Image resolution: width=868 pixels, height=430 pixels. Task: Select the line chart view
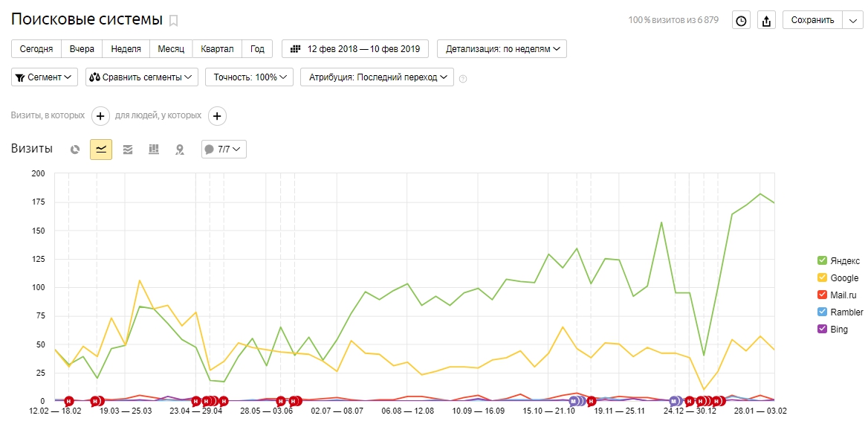101,150
